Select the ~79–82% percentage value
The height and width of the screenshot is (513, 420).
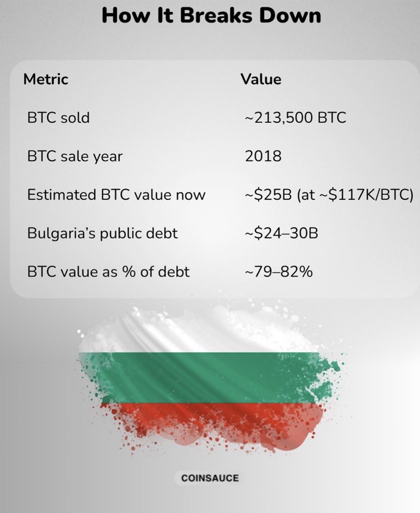(x=279, y=272)
